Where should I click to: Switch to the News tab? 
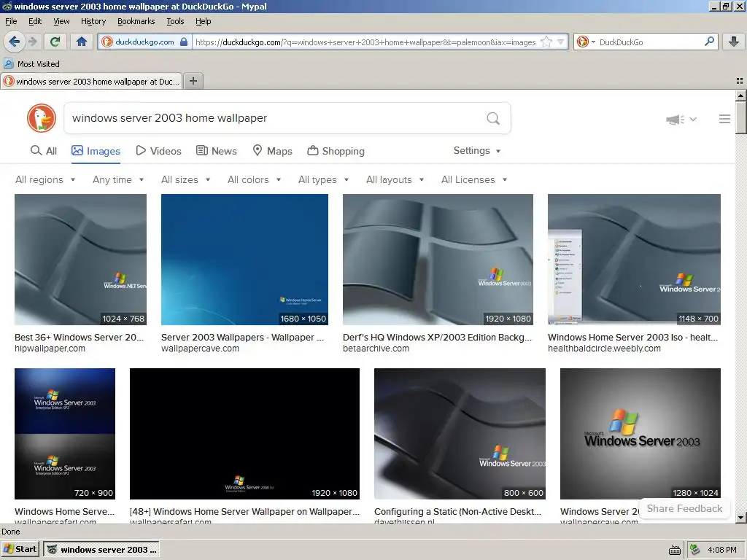coord(216,151)
